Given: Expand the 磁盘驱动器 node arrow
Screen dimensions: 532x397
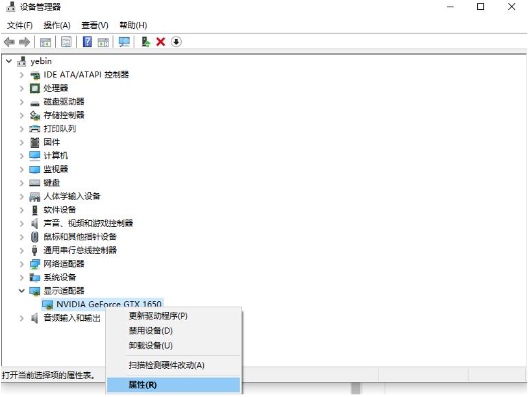Looking at the screenshot, I should [x=22, y=102].
